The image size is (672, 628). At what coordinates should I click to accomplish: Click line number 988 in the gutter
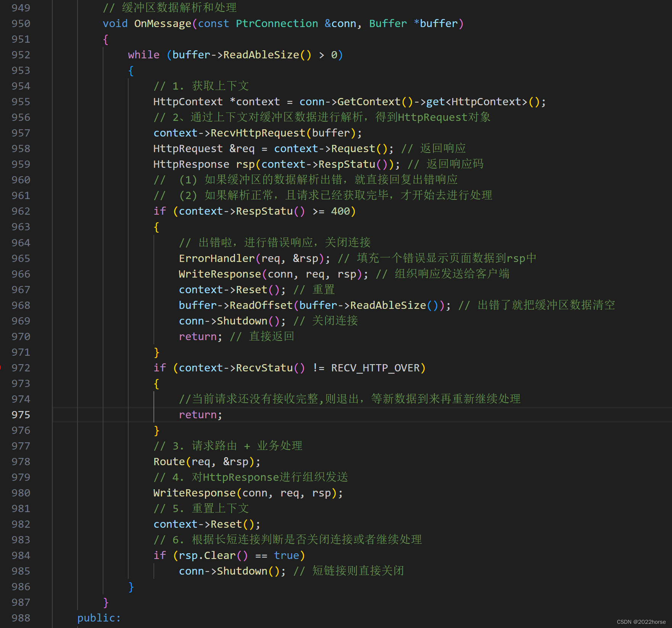pyautogui.click(x=21, y=618)
